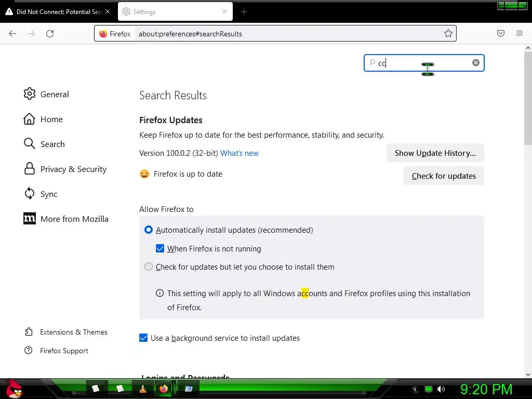This screenshot has width=532, height=399.
Task: Open Search settings category
Action: tap(44, 144)
